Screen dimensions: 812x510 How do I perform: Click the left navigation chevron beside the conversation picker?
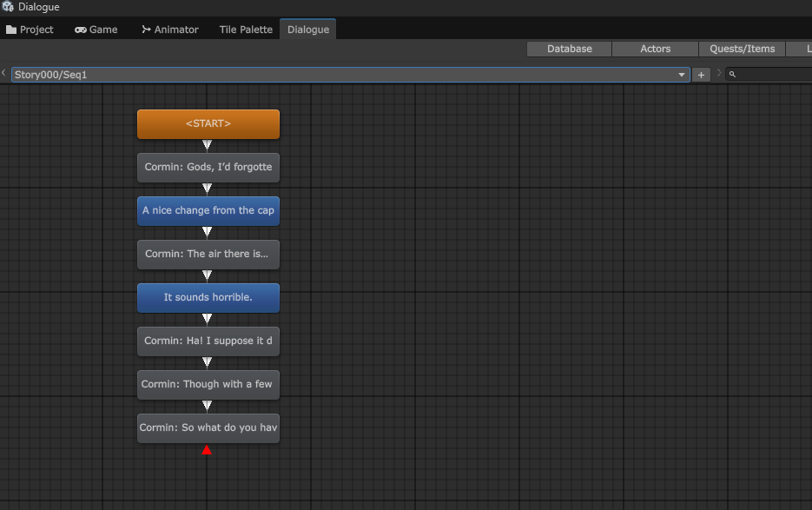point(3,75)
